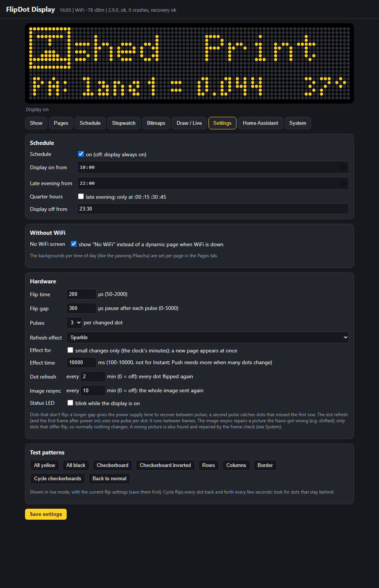
Task: Open the Pulses per changed dot dropdown
Action: 74,322
